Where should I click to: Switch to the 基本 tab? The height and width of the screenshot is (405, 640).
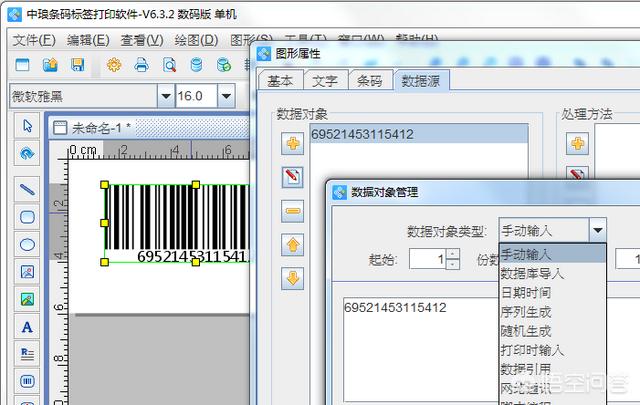tap(280, 80)
